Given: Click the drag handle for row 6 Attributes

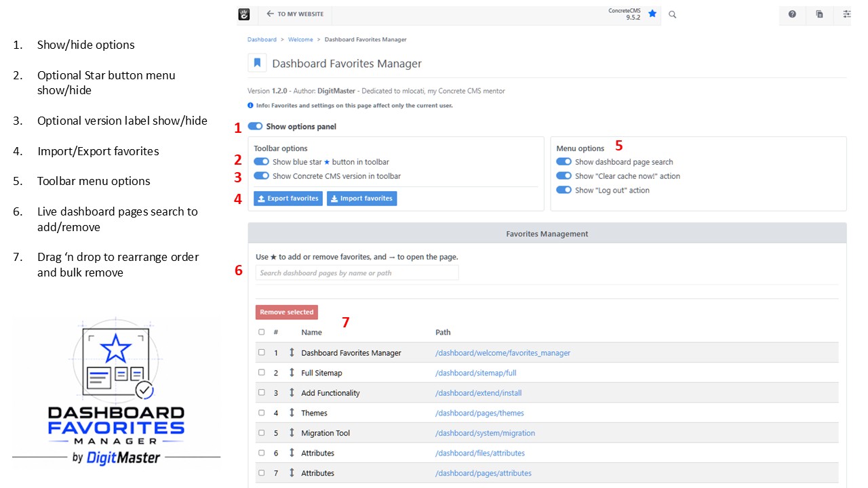Looking at the screenshot, I should pyautogui.click(x=292, y=453).
